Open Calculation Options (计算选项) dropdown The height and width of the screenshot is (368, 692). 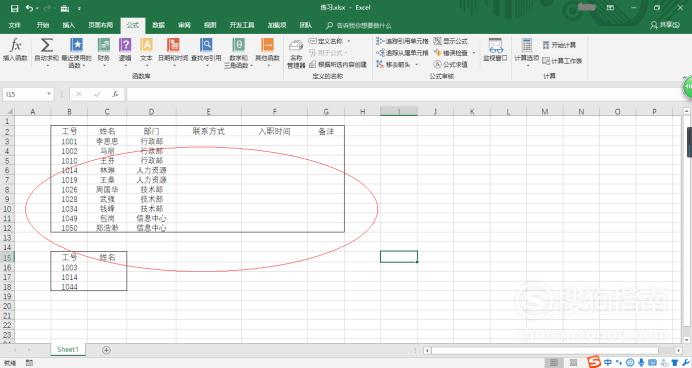527,53
